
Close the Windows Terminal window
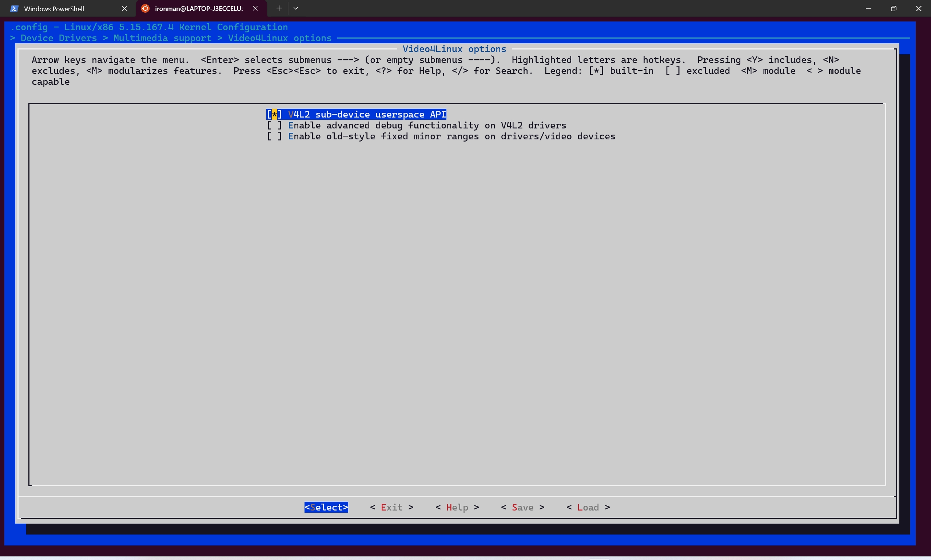(919, 8)
